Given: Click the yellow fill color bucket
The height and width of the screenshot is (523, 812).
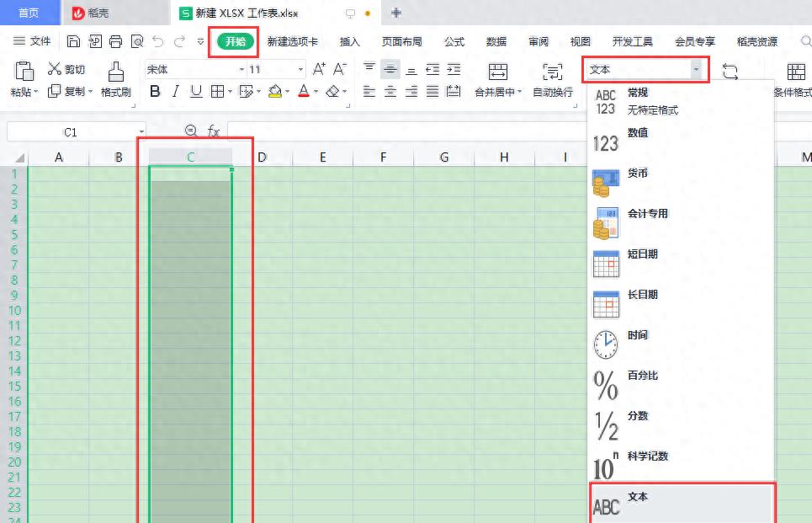Looking at the screenshot, I should 275,92.
